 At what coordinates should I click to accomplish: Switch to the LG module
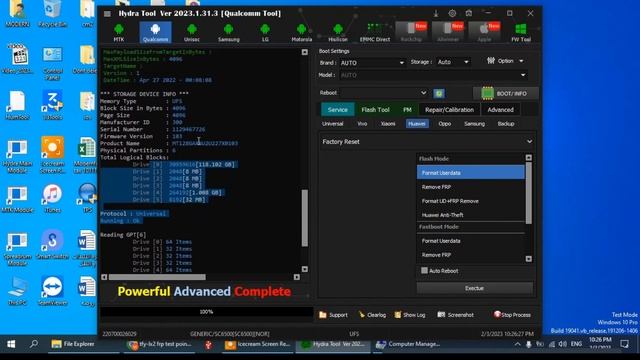pyautogui.click(x=265, y=32)
